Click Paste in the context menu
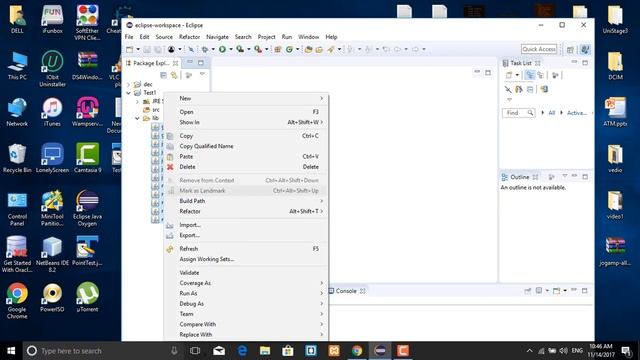640x360 pixels. (246, 157)
